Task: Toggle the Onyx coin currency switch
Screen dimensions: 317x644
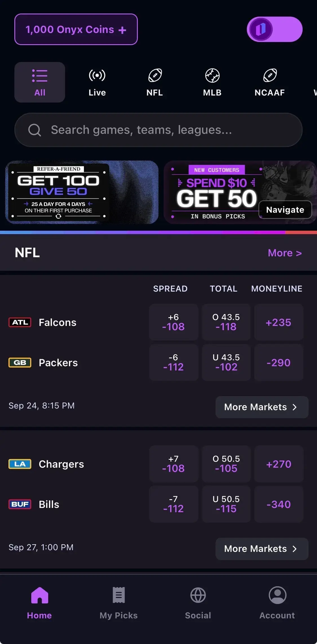Action: (x=275, y=29)
